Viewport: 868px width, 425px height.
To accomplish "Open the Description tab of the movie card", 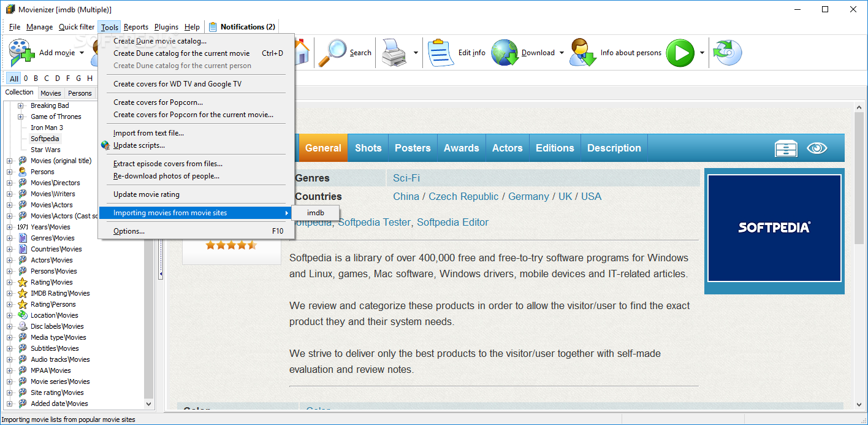I will click(614, 148).
